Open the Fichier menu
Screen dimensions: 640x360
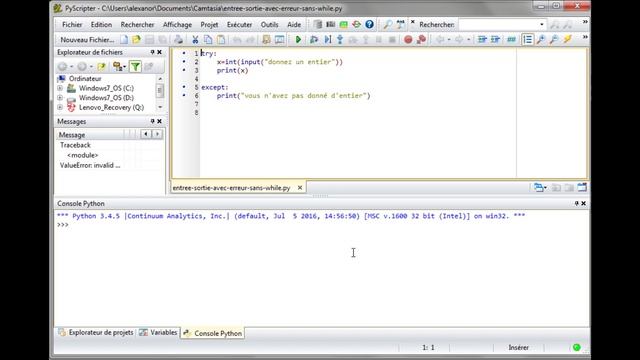[x=72, y=24]
